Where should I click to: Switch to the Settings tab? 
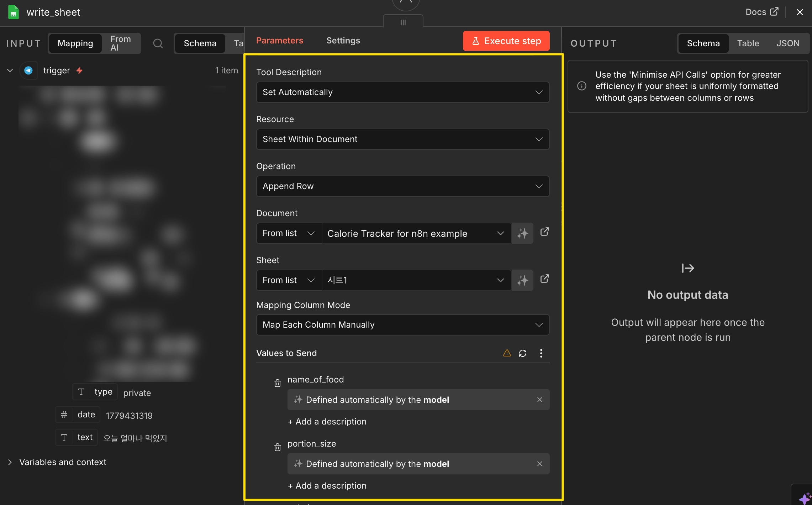pos(343,41)
